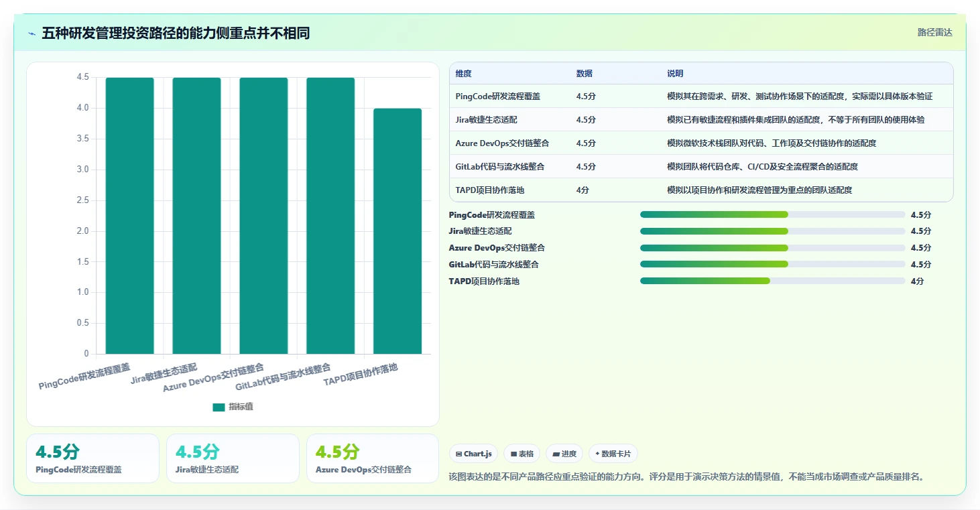This screenshot has height=510, width=980.
Task: Click the 维度 table column header
Action: click(x=463, y=74)
